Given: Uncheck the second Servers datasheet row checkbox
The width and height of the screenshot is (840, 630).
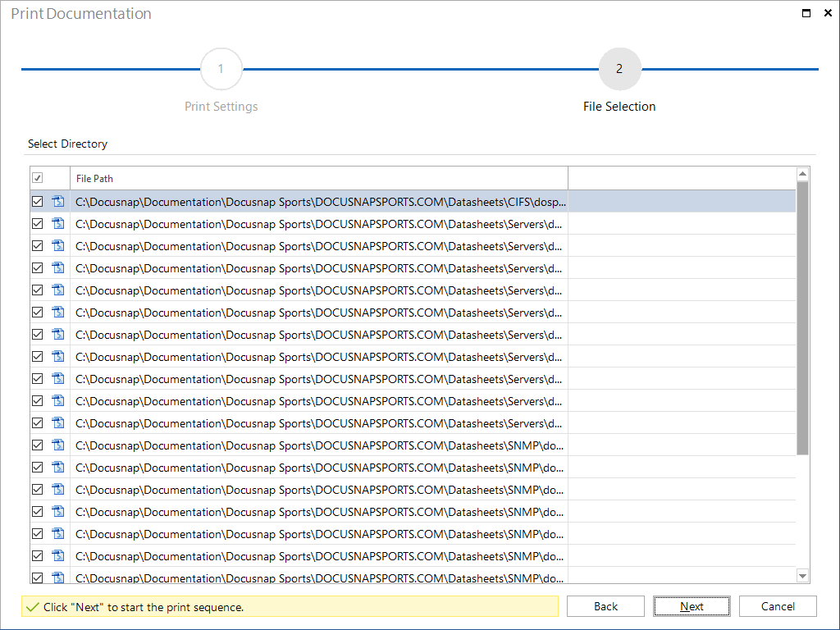Looking at the screenshot, I should 38,246.
